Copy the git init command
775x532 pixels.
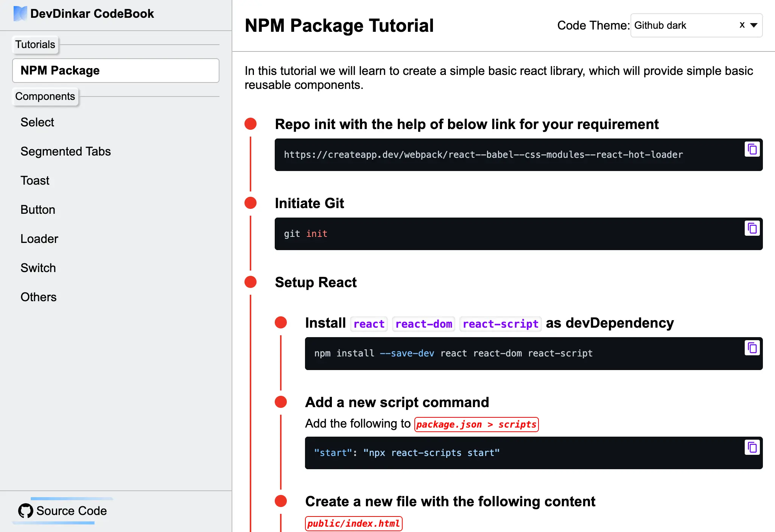[752, 228]
